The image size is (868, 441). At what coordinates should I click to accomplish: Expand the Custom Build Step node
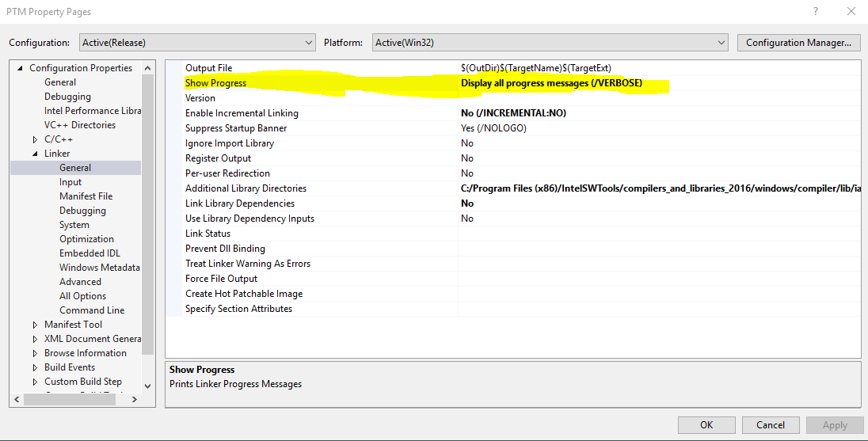(36, 382)
